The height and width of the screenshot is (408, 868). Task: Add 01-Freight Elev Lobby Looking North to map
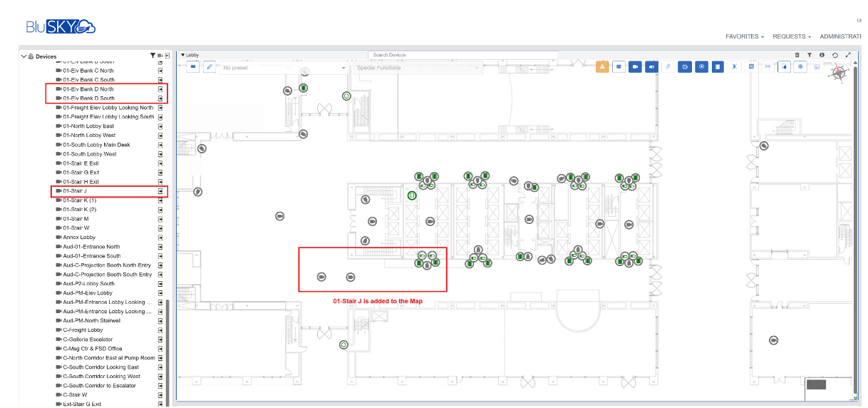click(160, 108)
